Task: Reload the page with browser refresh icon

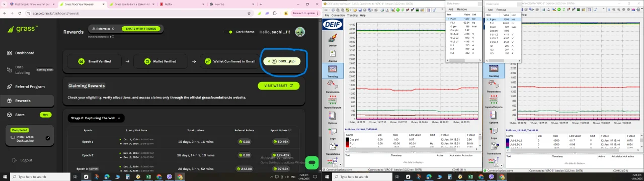Action: click(x=20, y=13)
